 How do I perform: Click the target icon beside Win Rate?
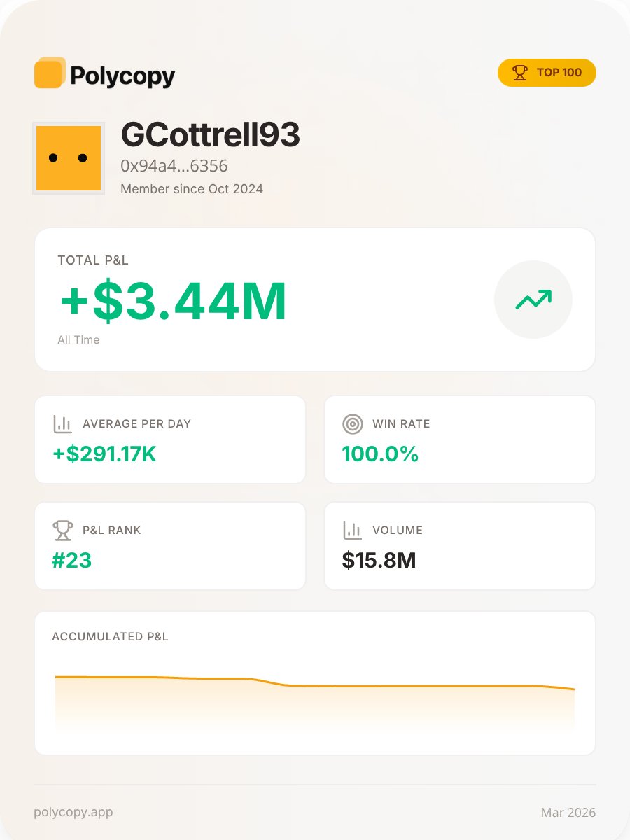353,423
